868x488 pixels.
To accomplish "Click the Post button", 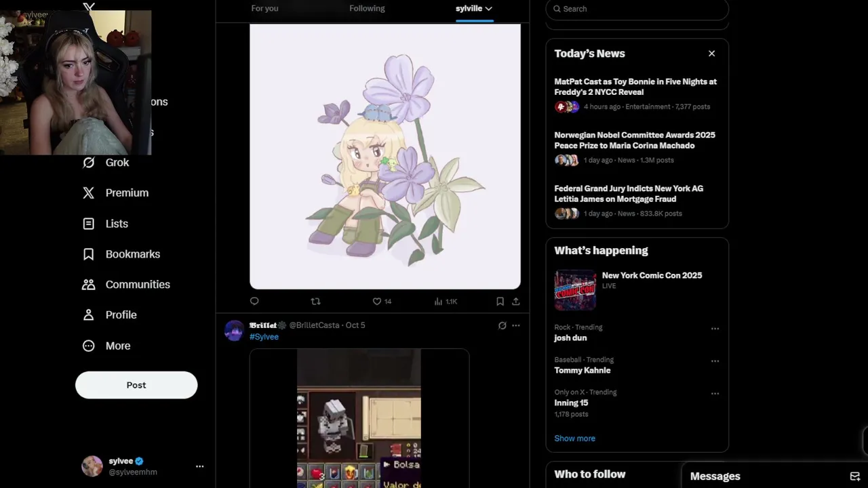I will (x=136, y=385).
